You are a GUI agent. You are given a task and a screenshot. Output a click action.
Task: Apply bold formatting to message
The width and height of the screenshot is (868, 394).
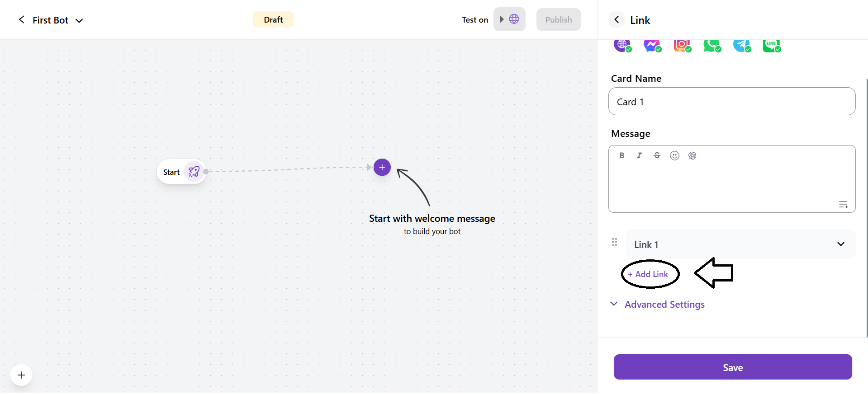pyautogui.click(x=621, y=155)
